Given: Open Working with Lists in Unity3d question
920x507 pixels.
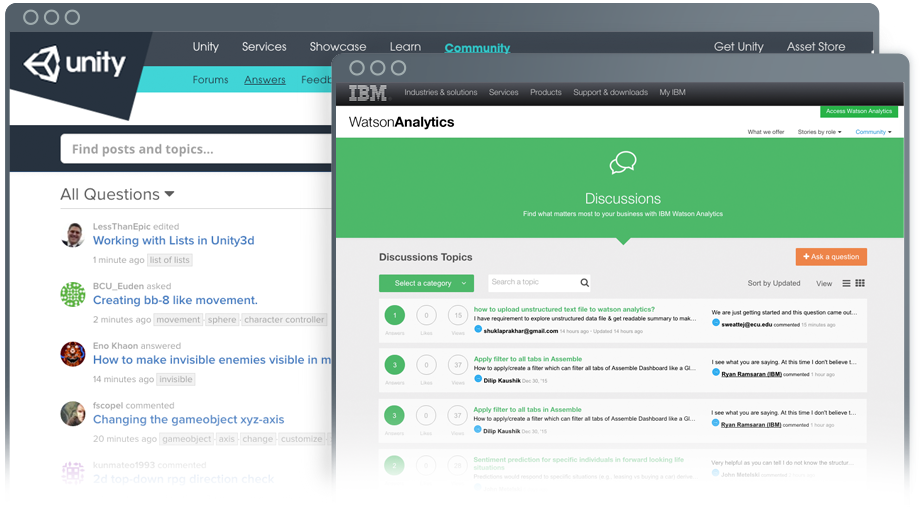Looking at the screenshot, I should tap(174, 241).
